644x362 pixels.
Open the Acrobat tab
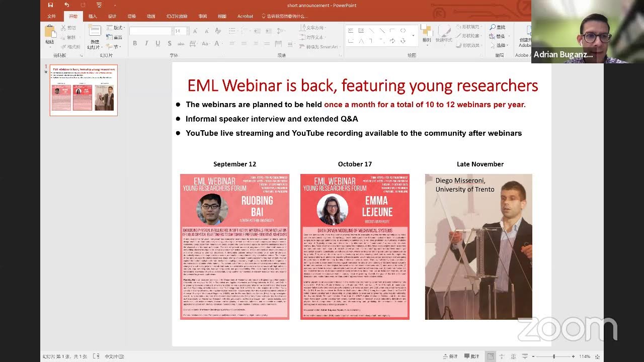click(245, 16)
